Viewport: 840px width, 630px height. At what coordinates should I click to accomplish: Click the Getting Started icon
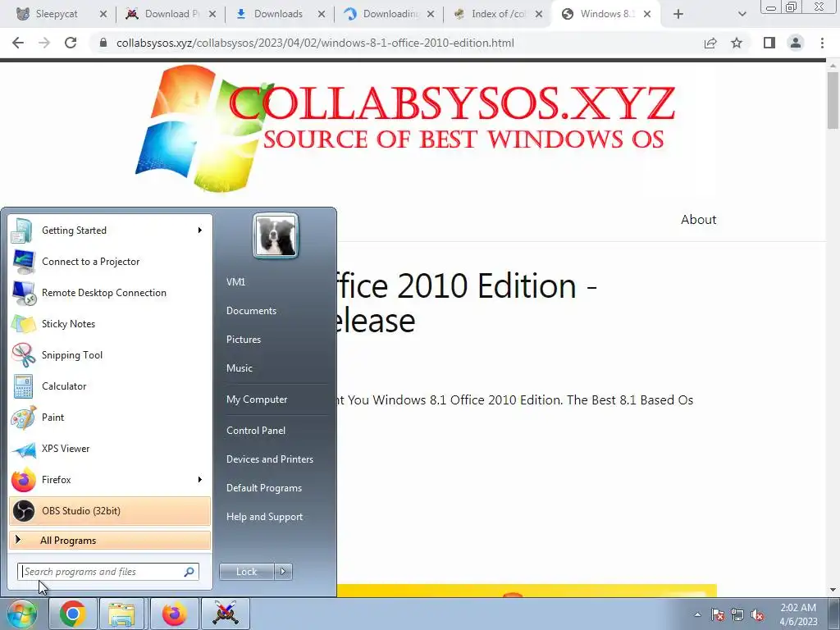click(23, 231)
